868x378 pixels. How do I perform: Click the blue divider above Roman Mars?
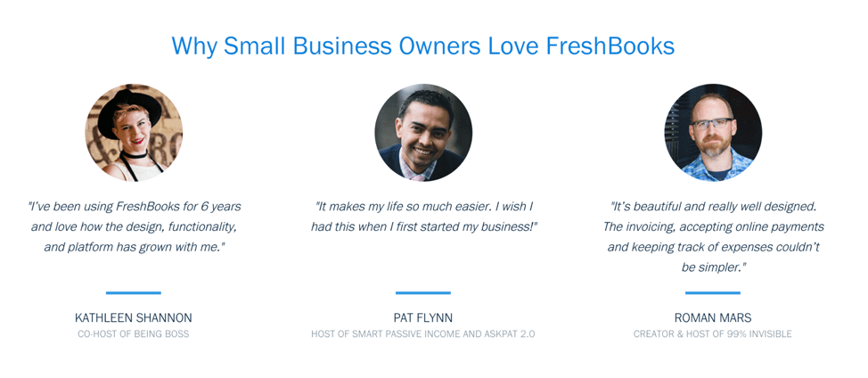(x=713, y=292)
